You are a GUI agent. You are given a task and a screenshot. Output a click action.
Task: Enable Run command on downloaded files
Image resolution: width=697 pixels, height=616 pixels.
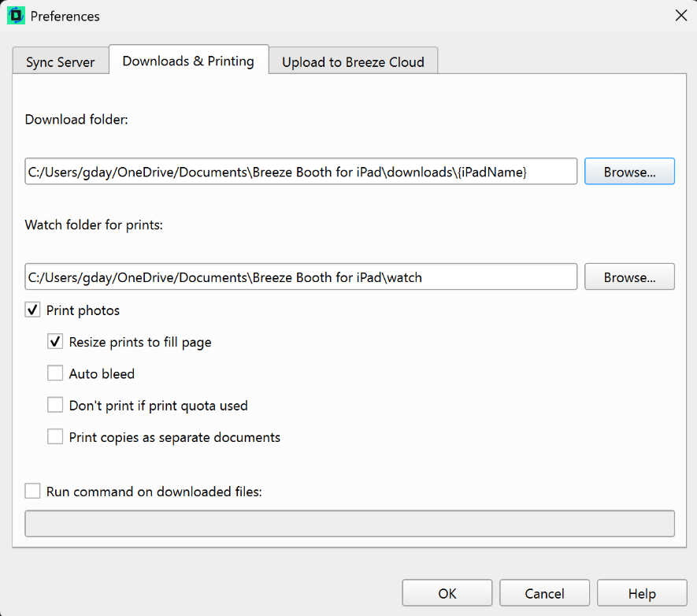point(32,491)
